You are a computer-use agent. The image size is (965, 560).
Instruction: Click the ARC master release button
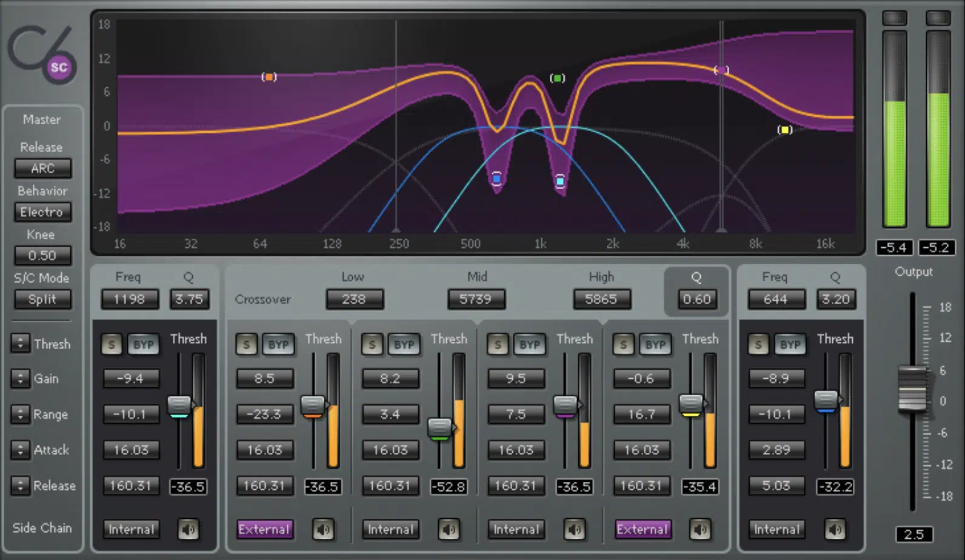(x=42, y=168)
